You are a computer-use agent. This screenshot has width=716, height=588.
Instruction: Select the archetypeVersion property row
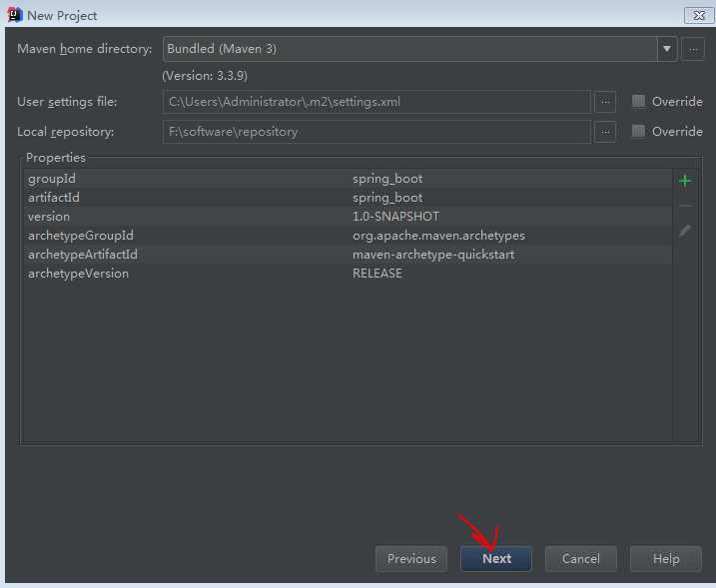[x=348, y=274]
